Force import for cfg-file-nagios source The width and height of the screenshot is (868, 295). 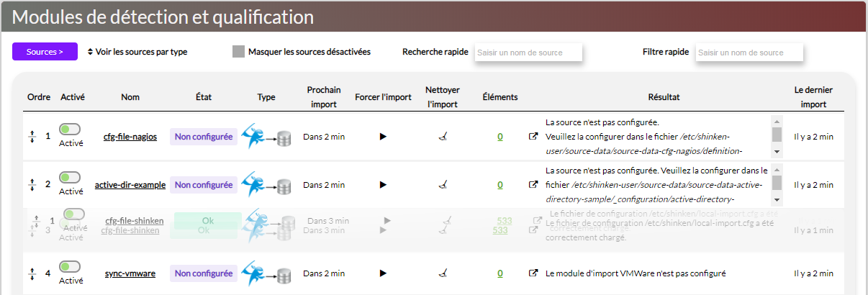[383, 136]
